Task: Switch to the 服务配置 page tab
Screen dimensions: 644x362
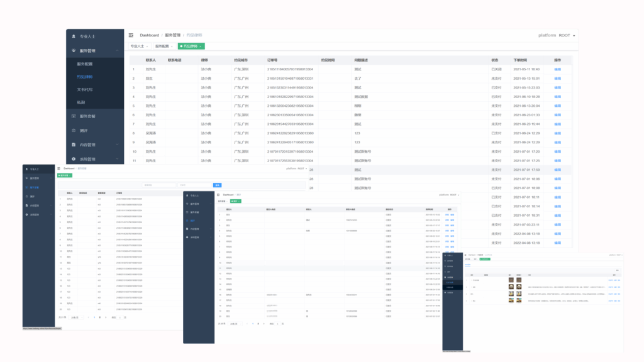Action: click(x=164, y=46)
